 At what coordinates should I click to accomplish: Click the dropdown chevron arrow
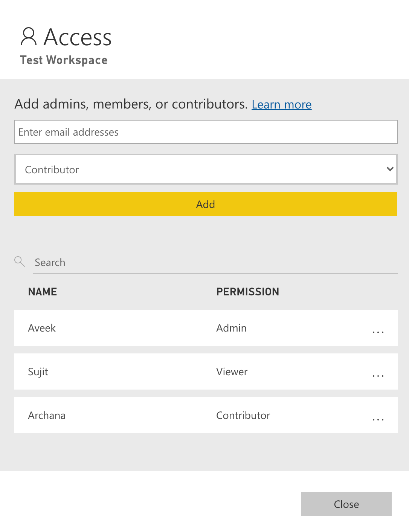[x=390, y=169]
